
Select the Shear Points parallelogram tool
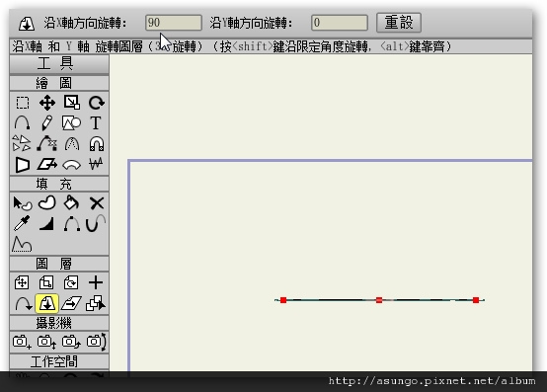point(47,164)
